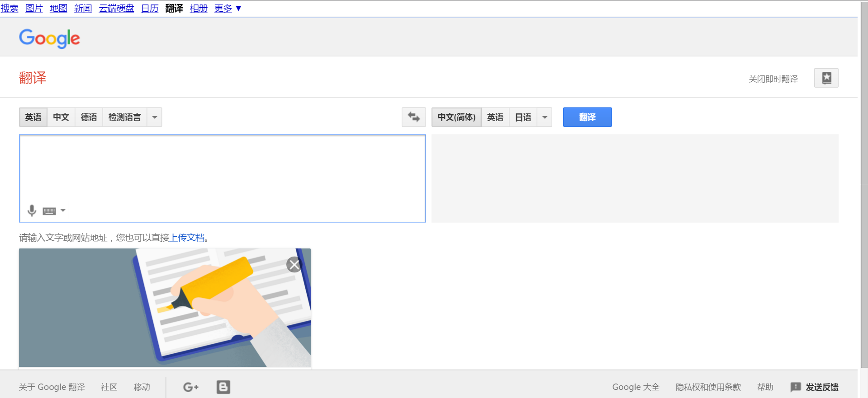Open the Blogger icon in the footer

tap(223, 387)
